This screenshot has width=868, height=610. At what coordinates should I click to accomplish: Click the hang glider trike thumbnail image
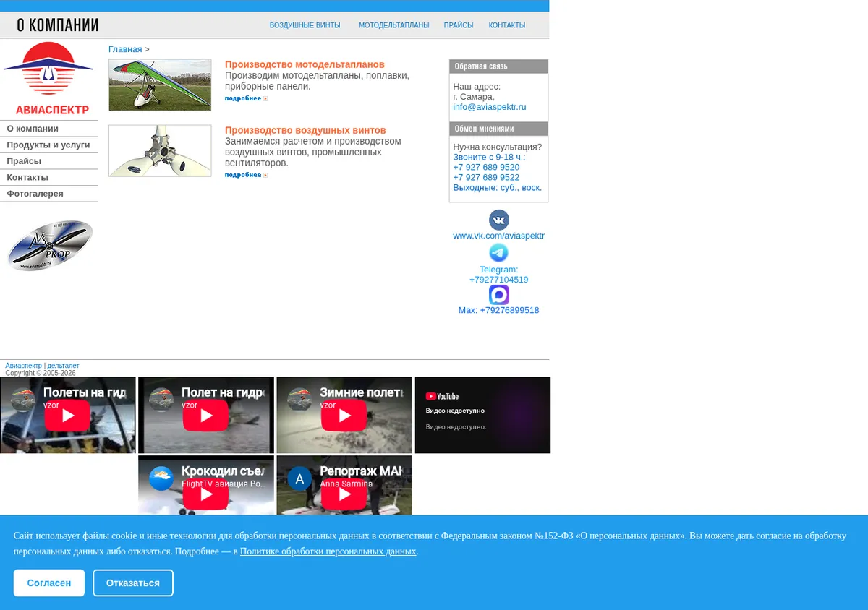[160, 85]
